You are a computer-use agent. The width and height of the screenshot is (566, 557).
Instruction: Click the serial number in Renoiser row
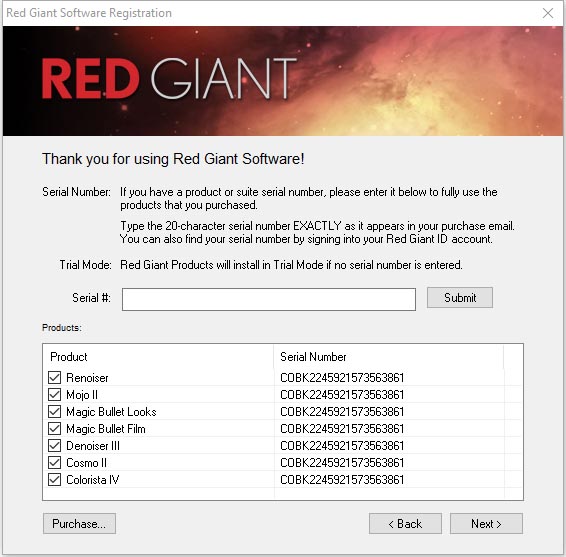tap(342, 378)
